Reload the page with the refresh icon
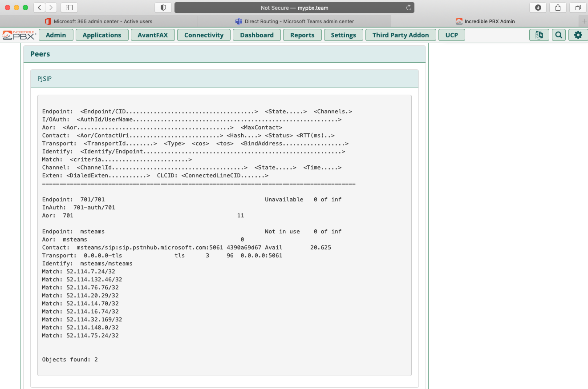 point(409,8)
